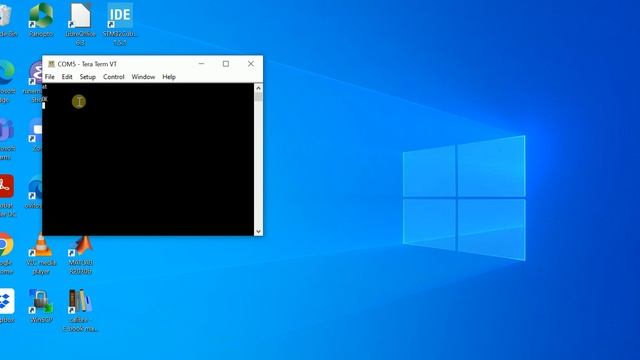Open the Window menu in Tera Term
This screenshot has height=360, width=640.
click(143, 77)
